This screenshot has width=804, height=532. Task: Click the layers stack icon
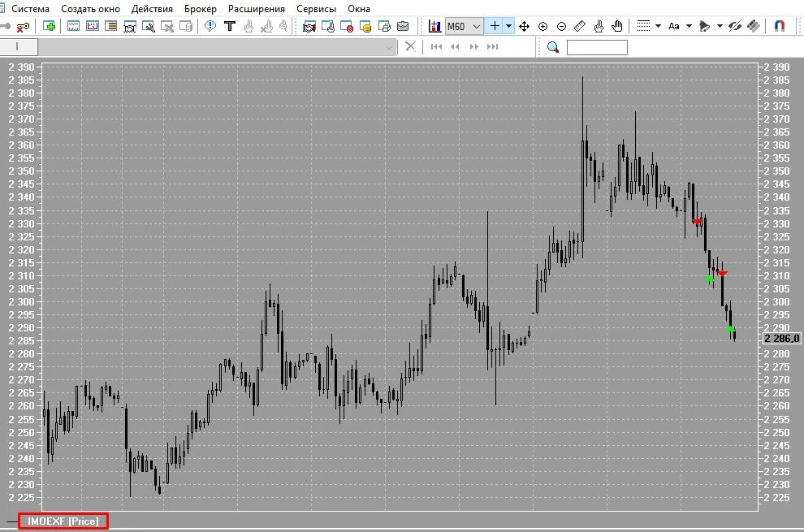click(x=753, y=26)
